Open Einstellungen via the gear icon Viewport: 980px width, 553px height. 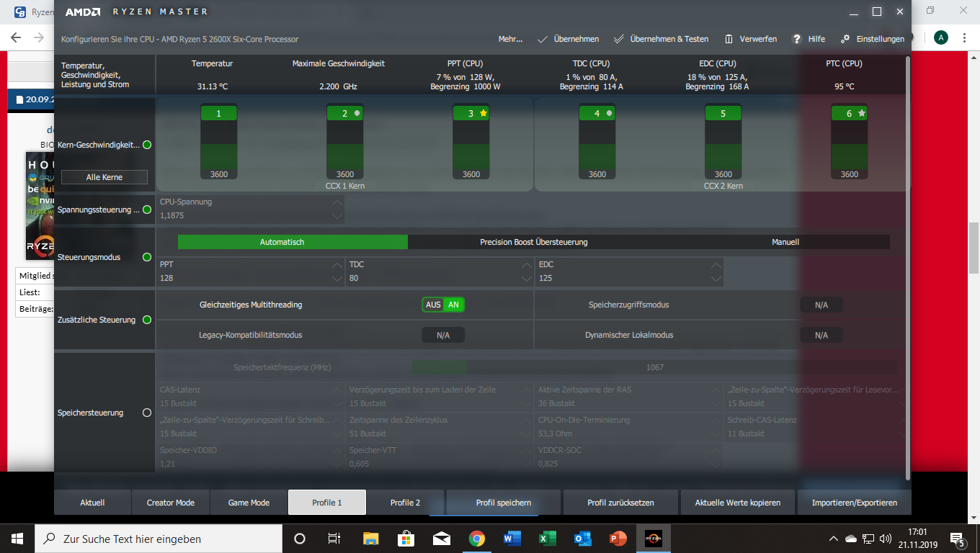pyautogui.click(x=845, y=39)
